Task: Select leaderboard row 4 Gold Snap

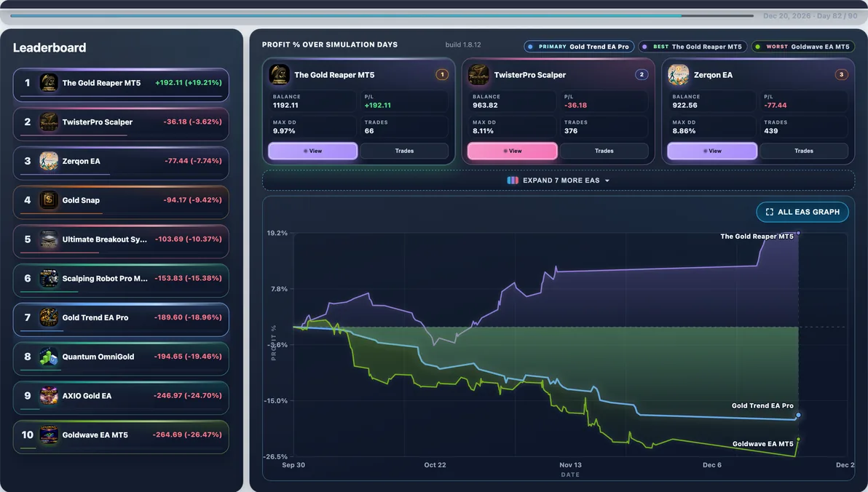Action: [121, 202]
